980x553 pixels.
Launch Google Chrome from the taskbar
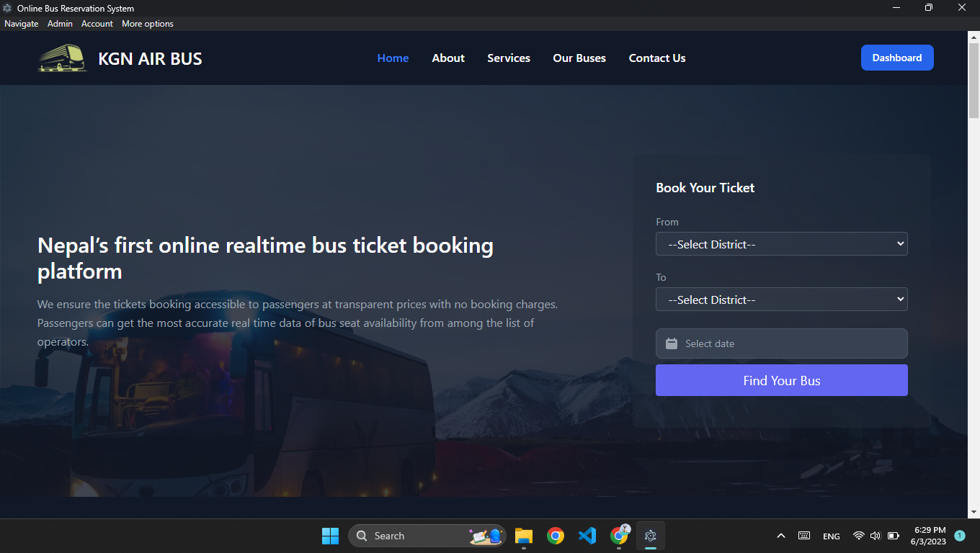[x=555, y=536]
